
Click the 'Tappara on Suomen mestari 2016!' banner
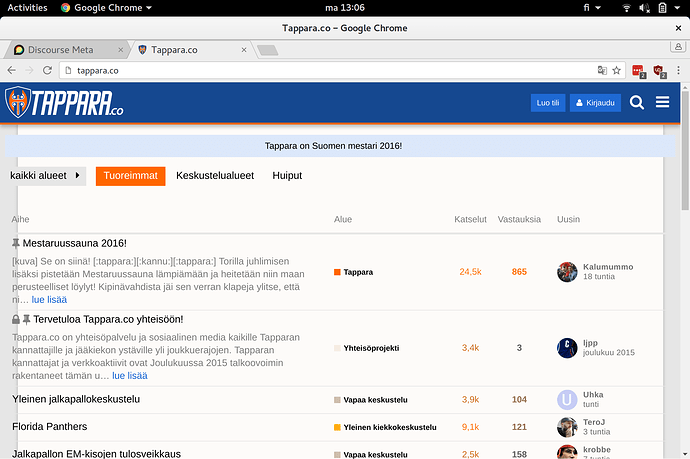coord(340,146)
